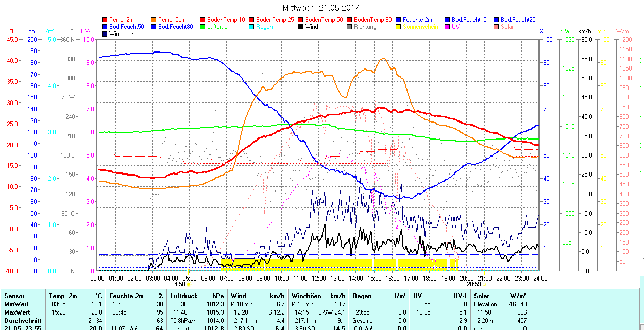This screenshot has width=644, height=330.
Task: Click the max gust value S-SW 24.1
Action: (x=331, y=312)
